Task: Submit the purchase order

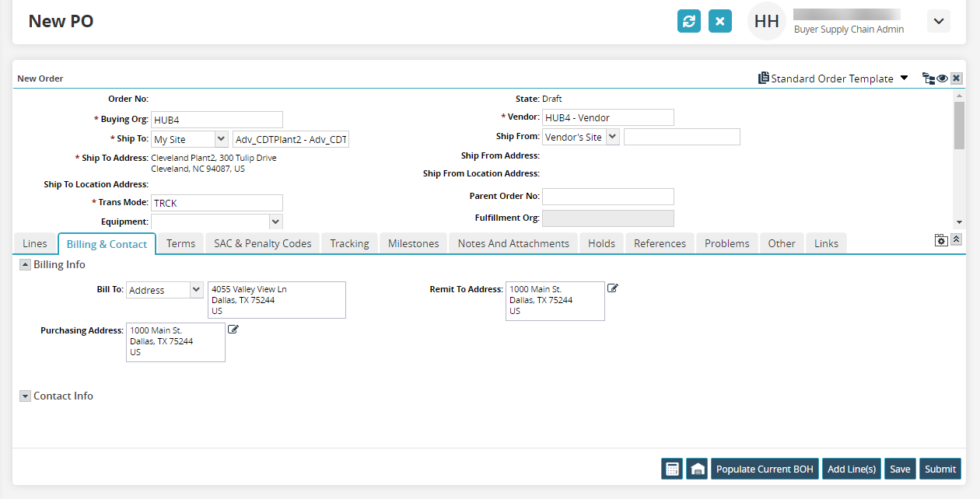Action: (x=940, y=469)
